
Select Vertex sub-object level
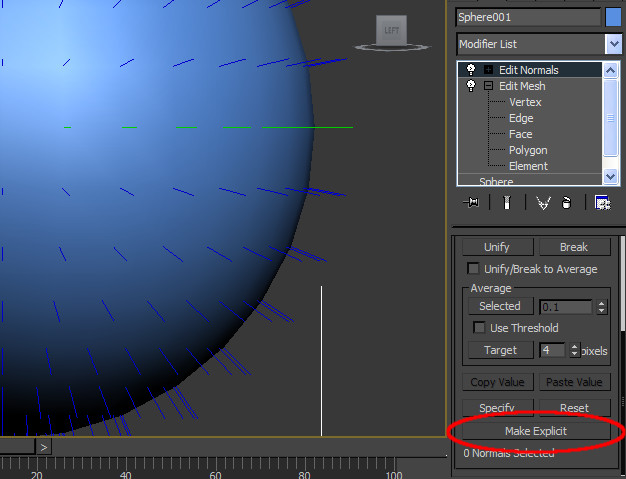(x=525, y=102)
